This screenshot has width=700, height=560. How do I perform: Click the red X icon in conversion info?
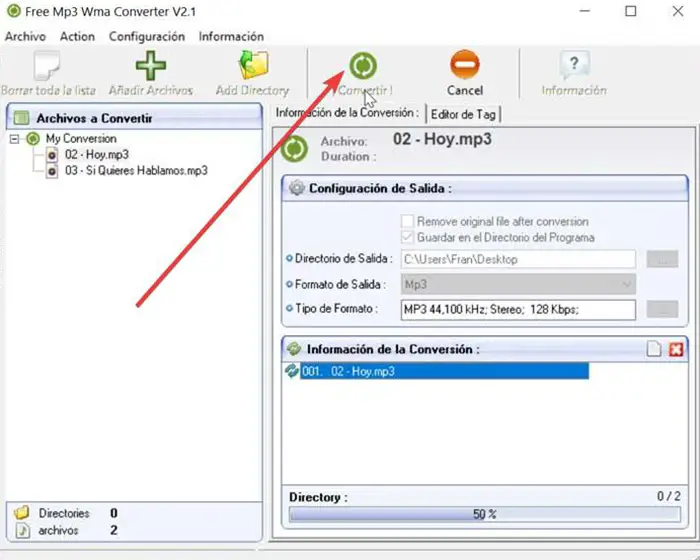pyautogui.click(x=676, y=349)
